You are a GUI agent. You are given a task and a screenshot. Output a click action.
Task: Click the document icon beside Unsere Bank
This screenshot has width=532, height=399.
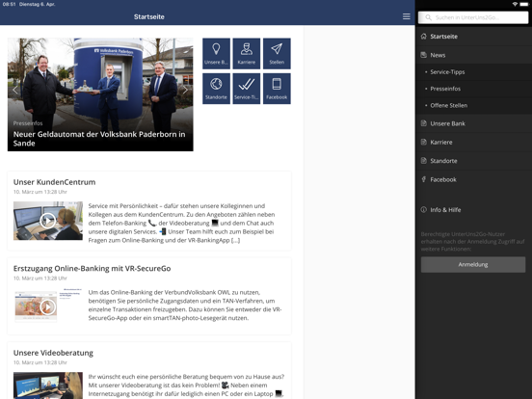[x=423, y=123]
